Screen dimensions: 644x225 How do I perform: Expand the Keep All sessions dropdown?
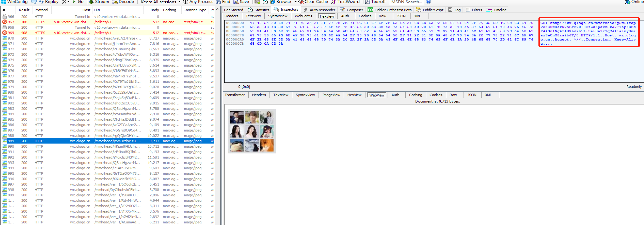(179, 2)
